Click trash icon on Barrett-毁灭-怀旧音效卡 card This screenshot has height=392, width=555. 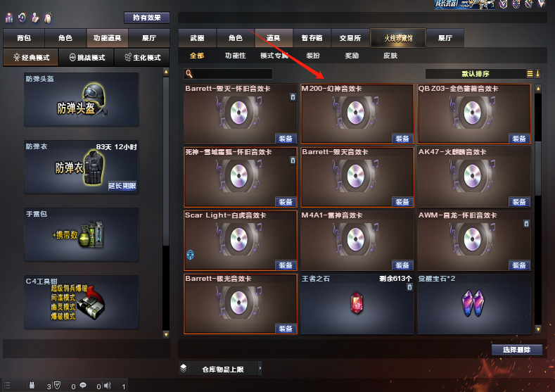click(293, 96)
